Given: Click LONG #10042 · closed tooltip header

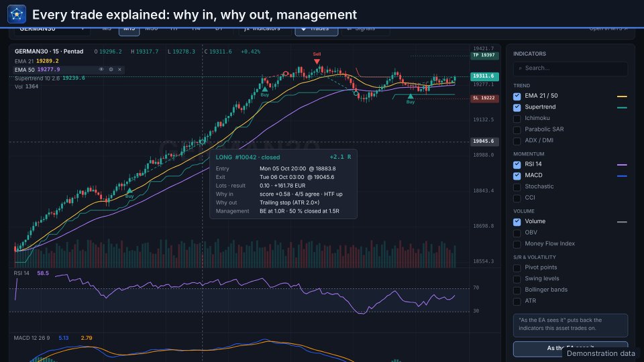Looking at the screenshot, I should [248, 157].
